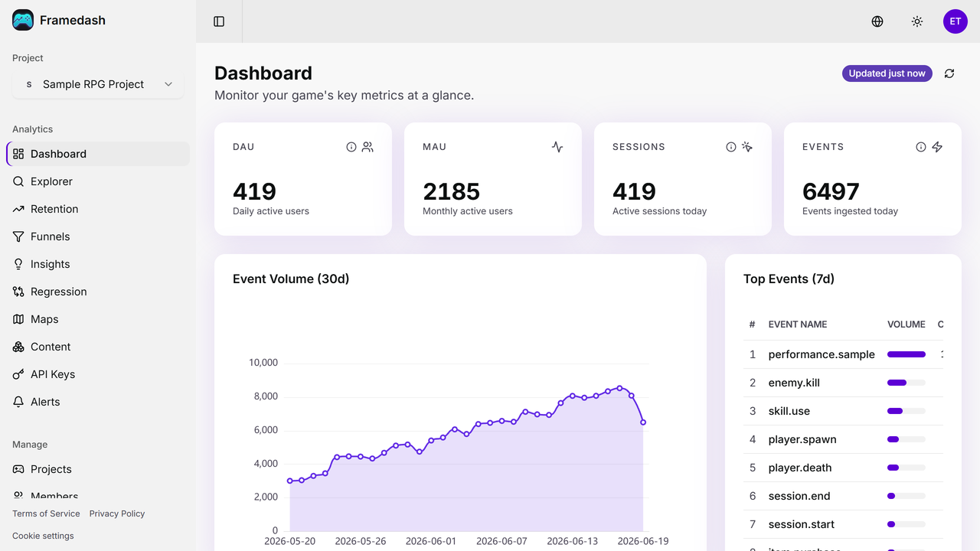Go to Funnels page
This screenshot has width=980, height=551.
tap(98, 236)
